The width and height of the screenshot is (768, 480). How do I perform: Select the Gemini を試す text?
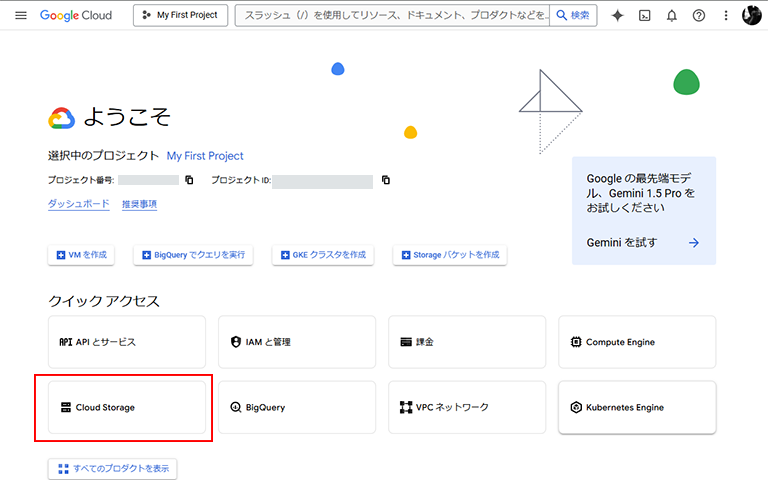[x=622, y=242]
